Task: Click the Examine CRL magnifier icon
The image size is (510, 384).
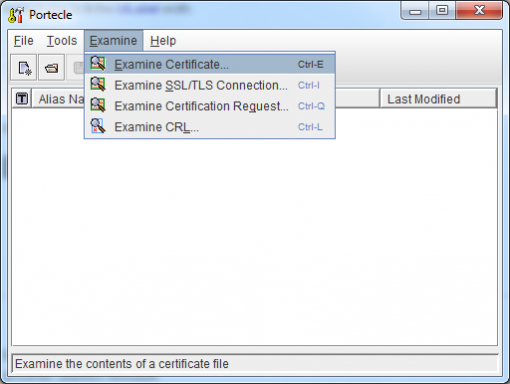Action: pos(98,126)
